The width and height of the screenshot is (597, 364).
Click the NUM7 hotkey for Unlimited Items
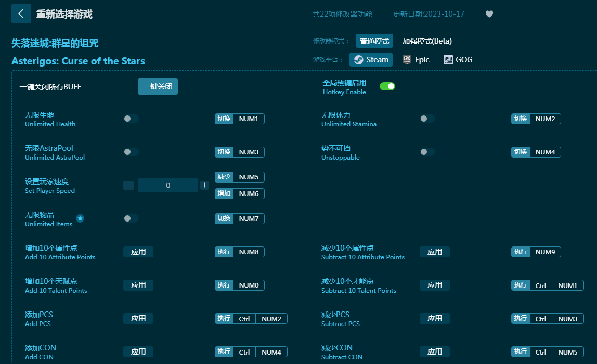click(x=240, y=218)
